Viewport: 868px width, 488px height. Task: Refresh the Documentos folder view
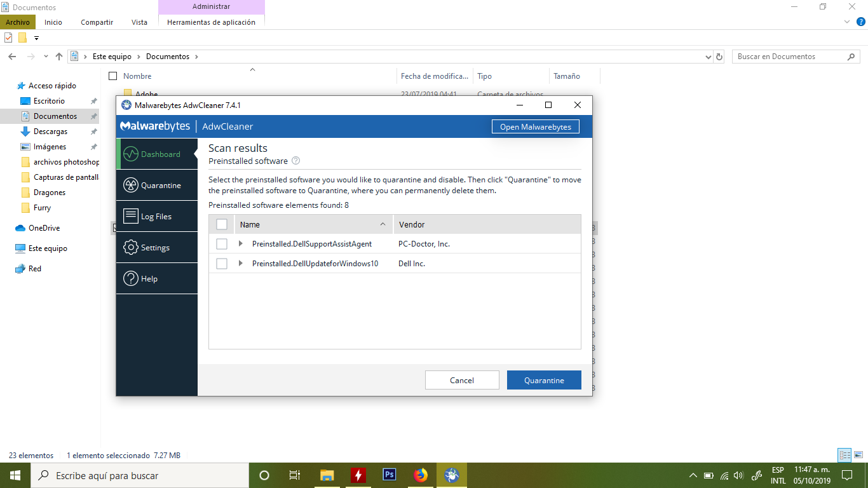click(719, 57)
